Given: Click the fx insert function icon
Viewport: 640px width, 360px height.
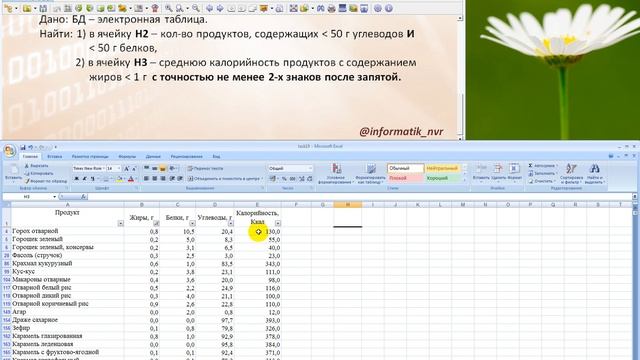Looking at the screenshot, I should pos(83,197).
